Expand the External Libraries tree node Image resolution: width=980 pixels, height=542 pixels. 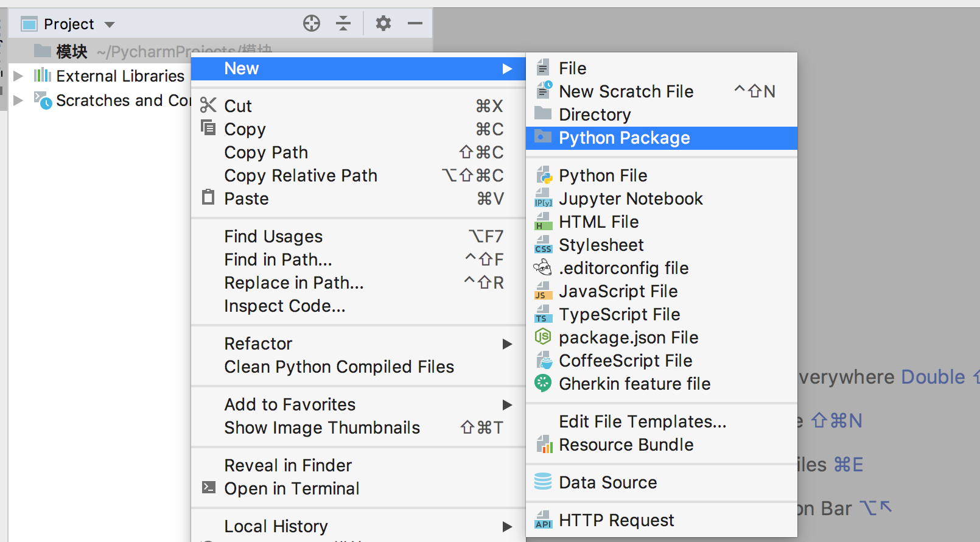18,76
